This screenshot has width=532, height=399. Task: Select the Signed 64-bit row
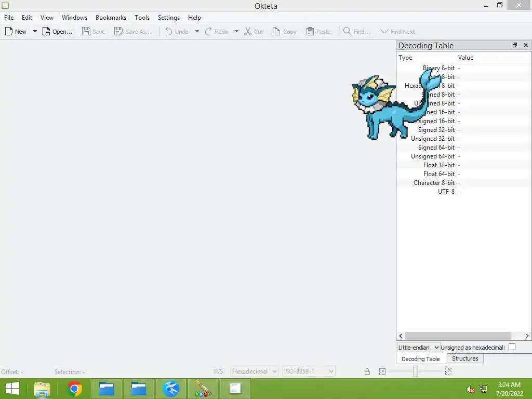point(464,148)
